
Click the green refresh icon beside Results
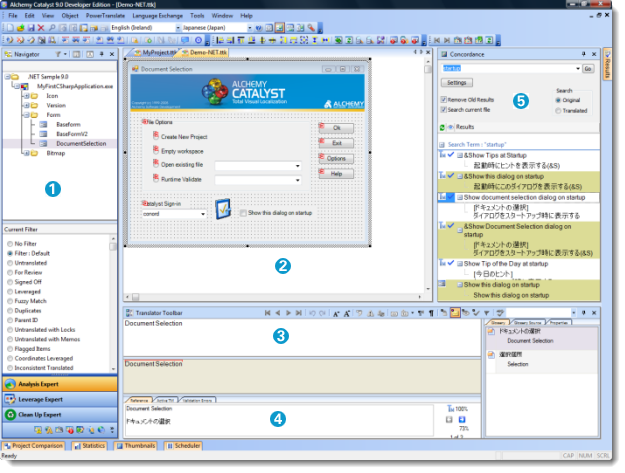point(442,128)
